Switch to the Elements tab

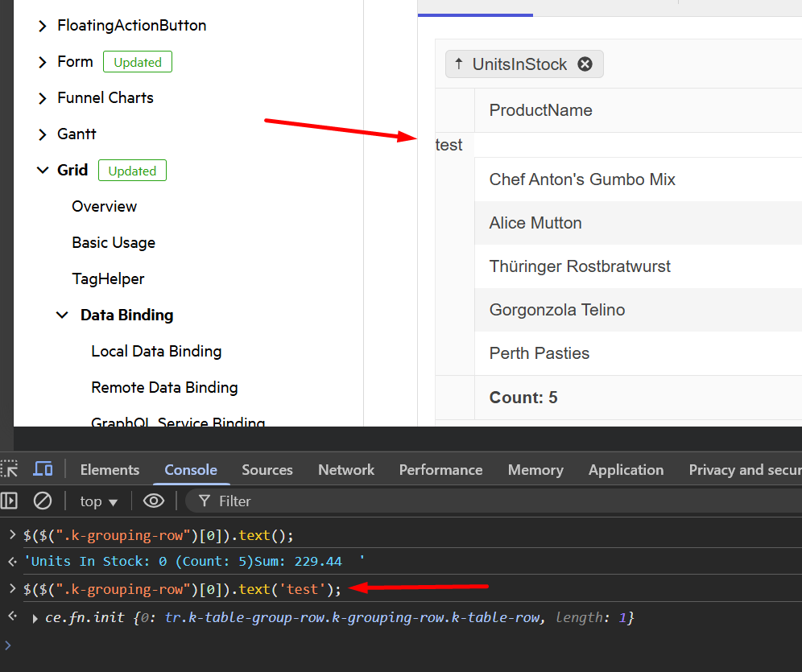(x=110, y=470)
